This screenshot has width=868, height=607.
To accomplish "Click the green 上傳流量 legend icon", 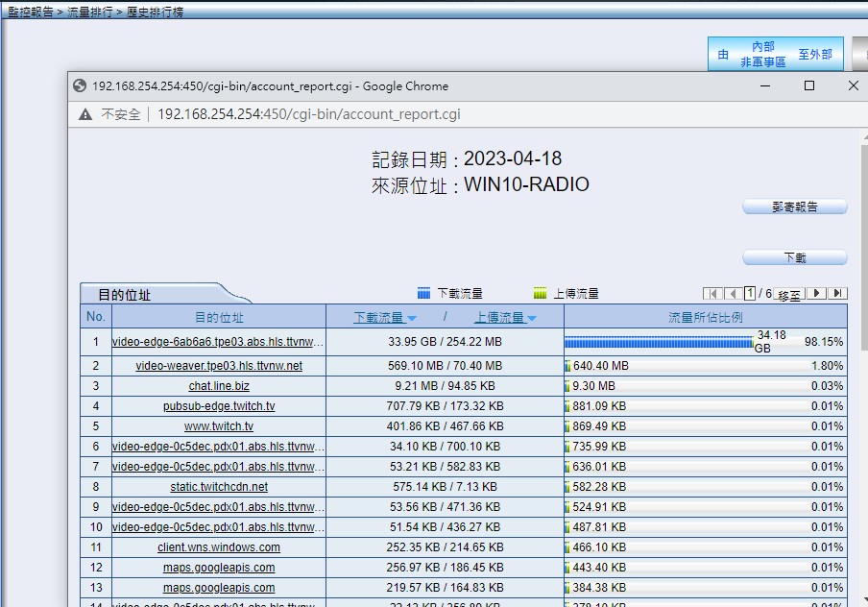I will pos(541,294).
